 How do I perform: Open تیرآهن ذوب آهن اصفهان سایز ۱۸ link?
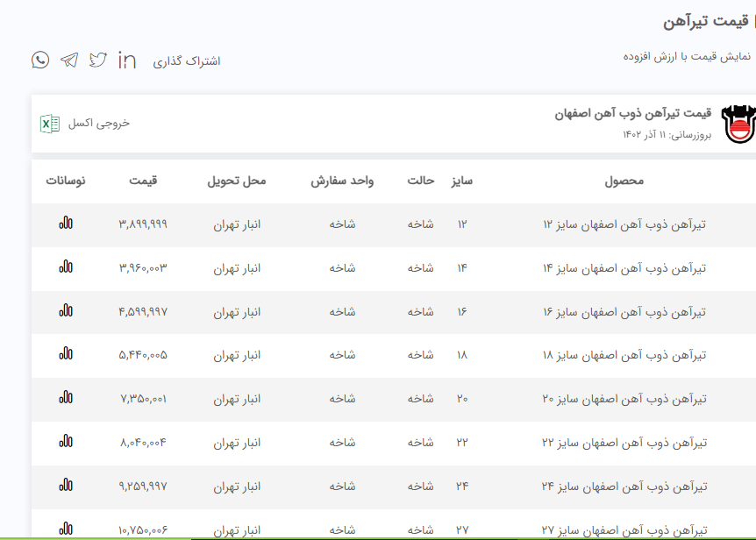pos(624,355)
